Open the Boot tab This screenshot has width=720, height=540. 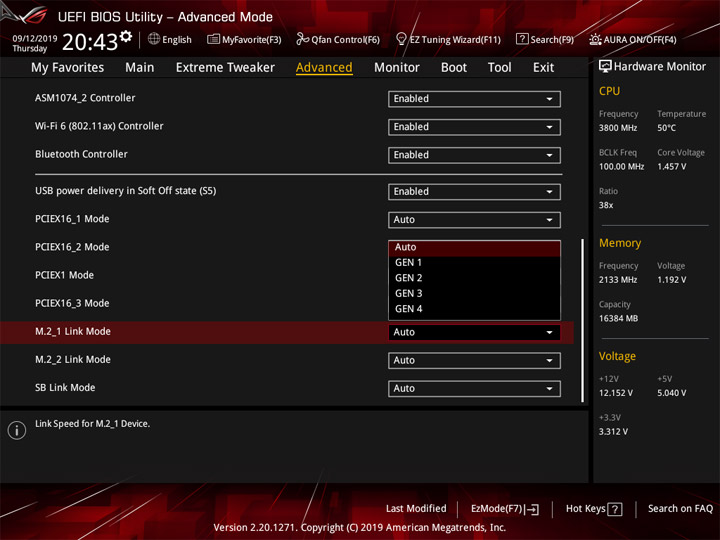(x=454, y=68)
